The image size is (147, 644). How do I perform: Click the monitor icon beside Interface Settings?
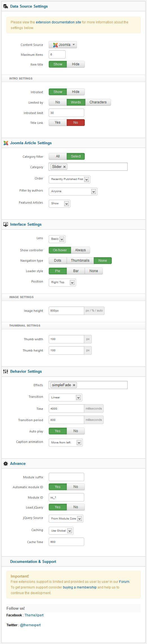[x=6, y=224]
